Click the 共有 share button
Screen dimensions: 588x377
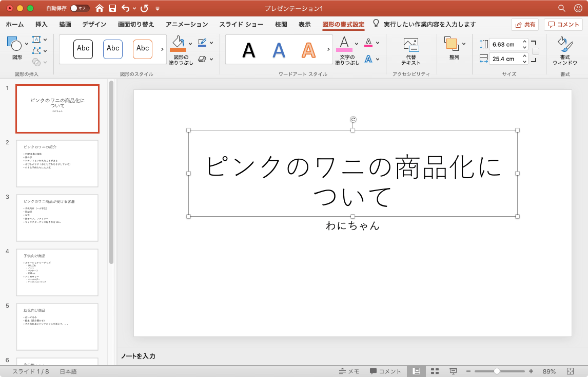pos(525,25)
